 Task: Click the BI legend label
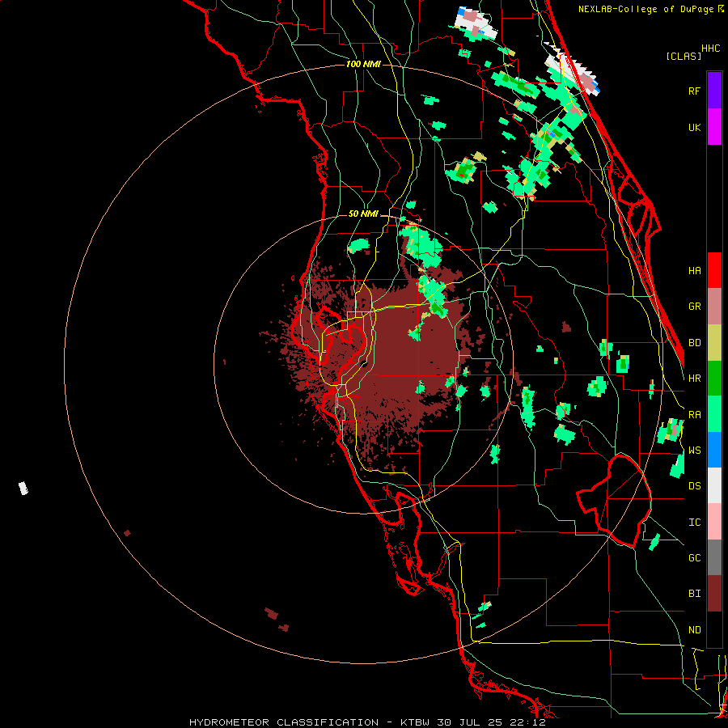695,594
